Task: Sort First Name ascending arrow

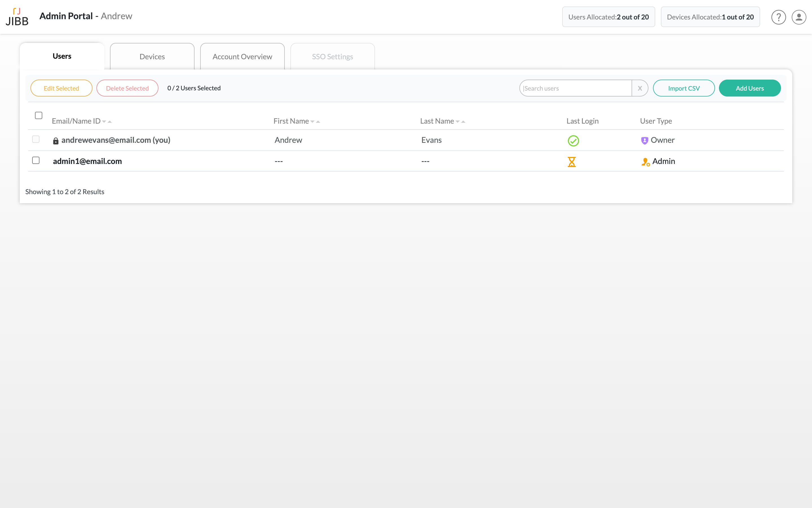Action: pyautogui.click(x=318, y=122)
